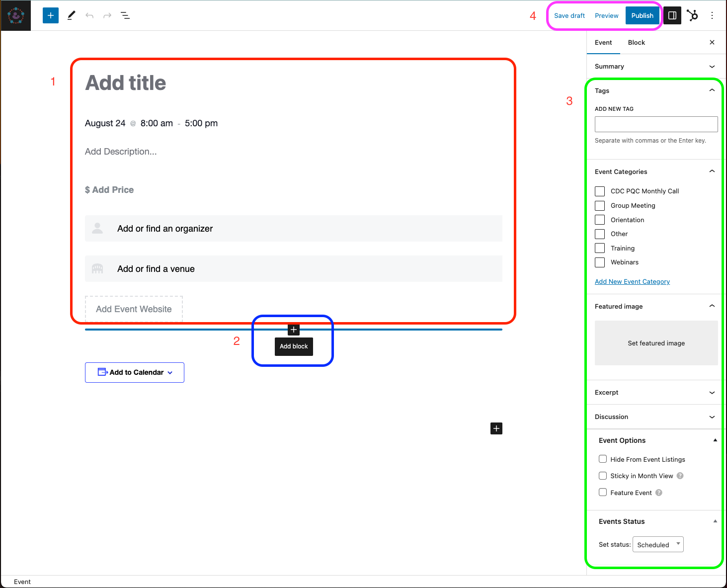The height and width of the screenshot is (588, 727).
Task: Open the Set status dropdown
Action: pos(657,545)
